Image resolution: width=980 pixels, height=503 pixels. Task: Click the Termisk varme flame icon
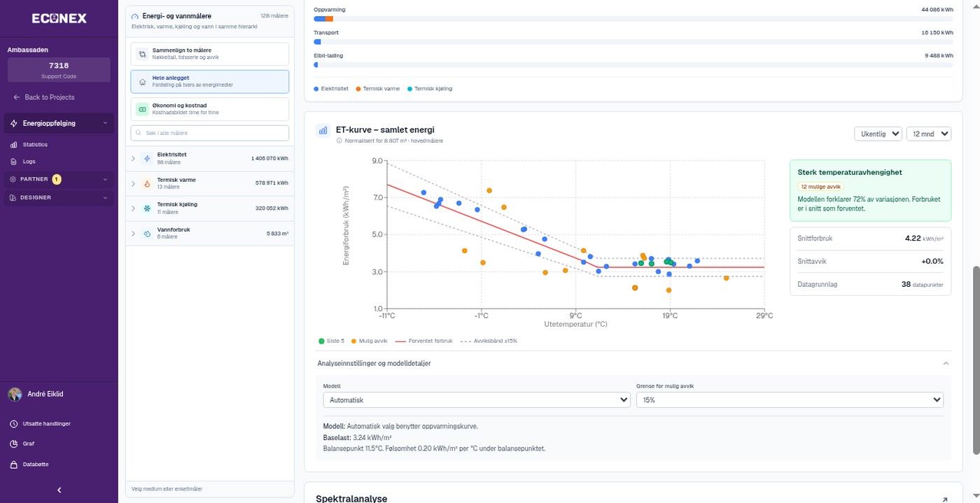tap(147, 183)
